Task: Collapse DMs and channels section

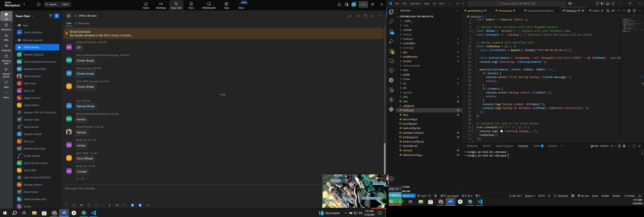Action: 16,40
